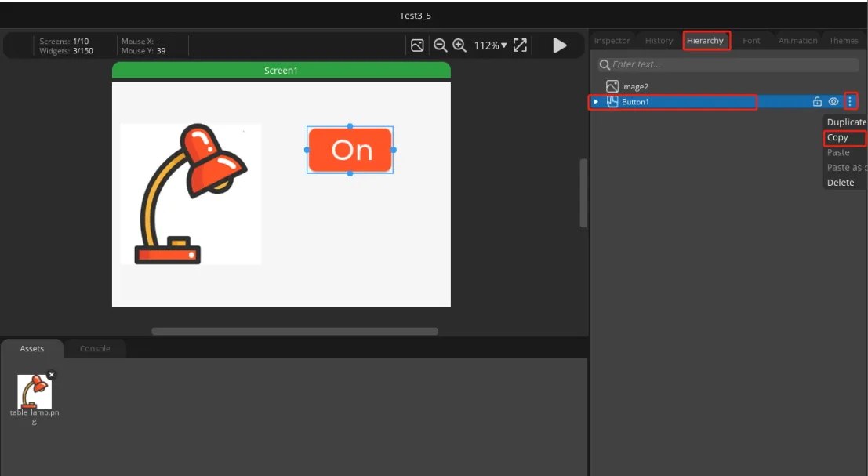
Task: Open the 112% zoom level dropdown
Action: click(x=491, y=45)
